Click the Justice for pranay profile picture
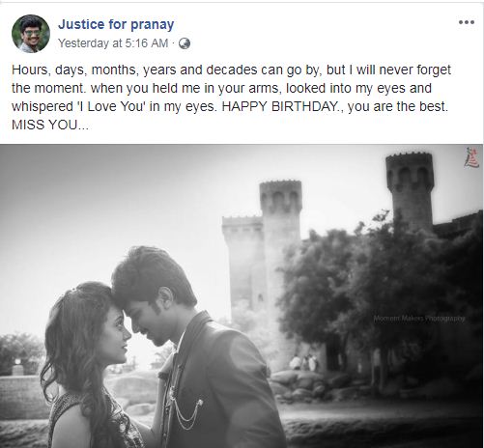 31,34
